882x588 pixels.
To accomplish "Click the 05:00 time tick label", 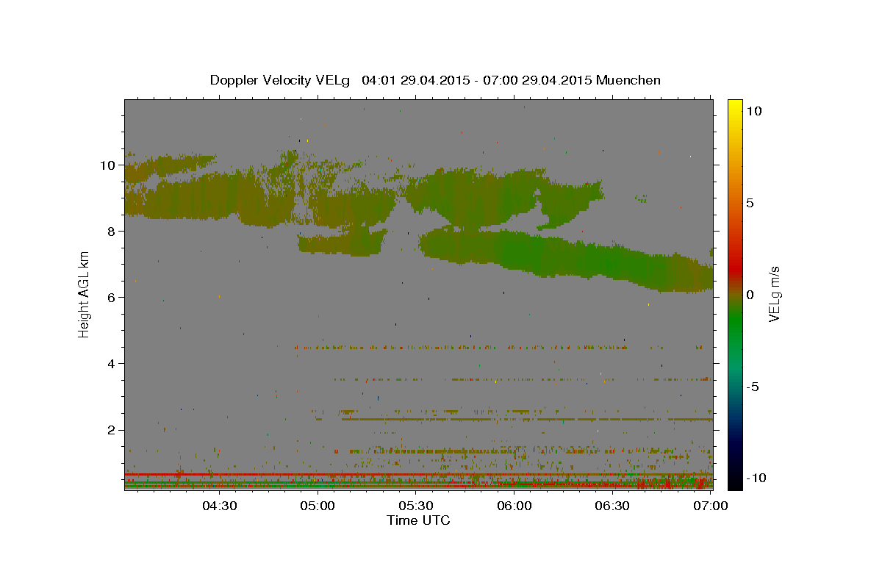I will [318, 506].
